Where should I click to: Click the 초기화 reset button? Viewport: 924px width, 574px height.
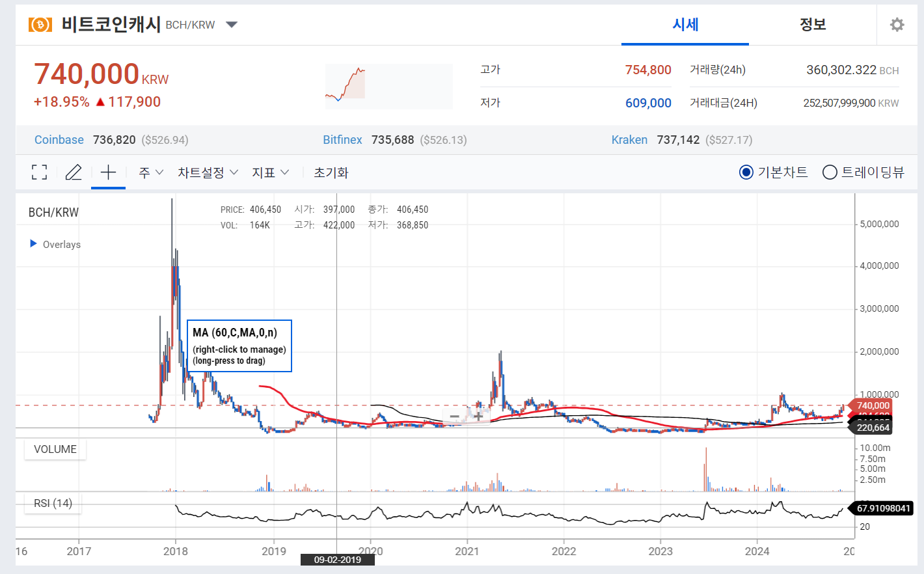331,172
